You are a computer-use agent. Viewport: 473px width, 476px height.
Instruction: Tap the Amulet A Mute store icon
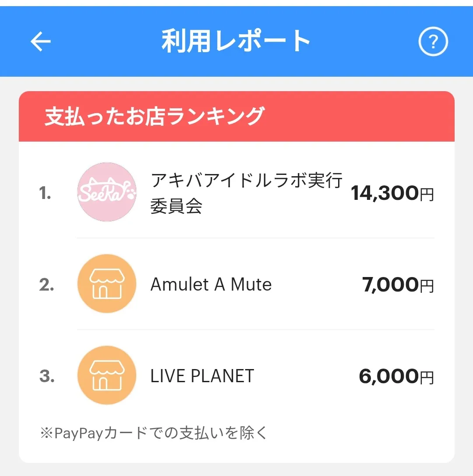coord(107,284)
